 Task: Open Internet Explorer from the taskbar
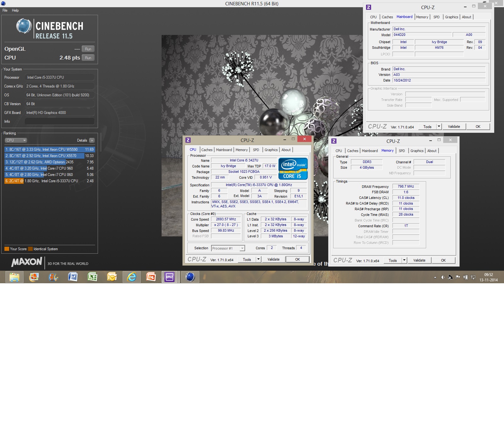[x=132, y=277]
